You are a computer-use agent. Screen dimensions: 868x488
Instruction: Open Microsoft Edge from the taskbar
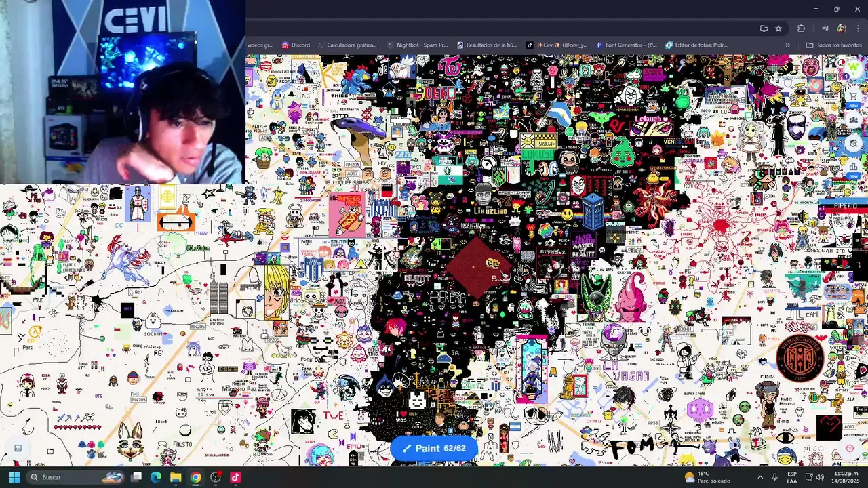pyautogui.click(x=156, y=477)
